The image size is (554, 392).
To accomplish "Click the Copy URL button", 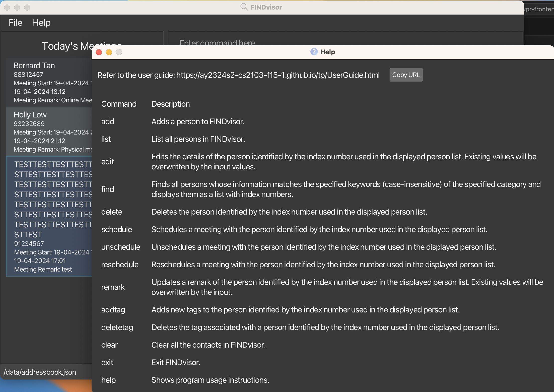I will point(406,75).
